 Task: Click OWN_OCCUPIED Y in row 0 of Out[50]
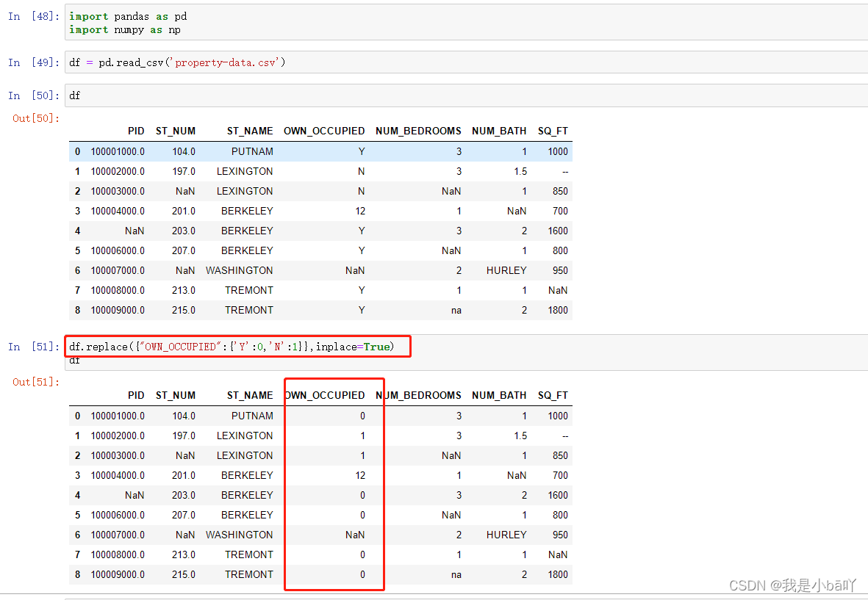click(x=362, y=151)
